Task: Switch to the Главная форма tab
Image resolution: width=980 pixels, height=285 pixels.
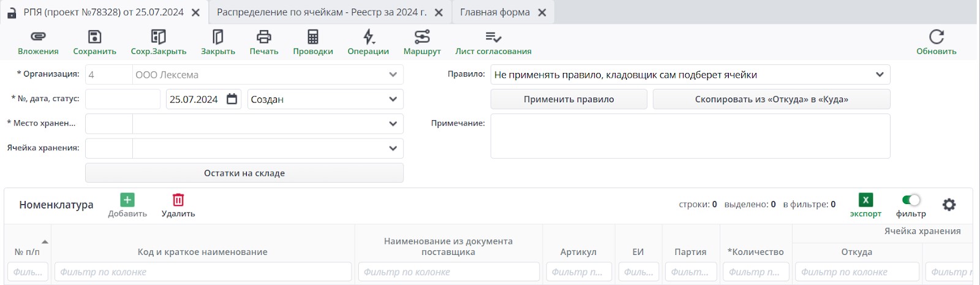Action: coord(495,12)
